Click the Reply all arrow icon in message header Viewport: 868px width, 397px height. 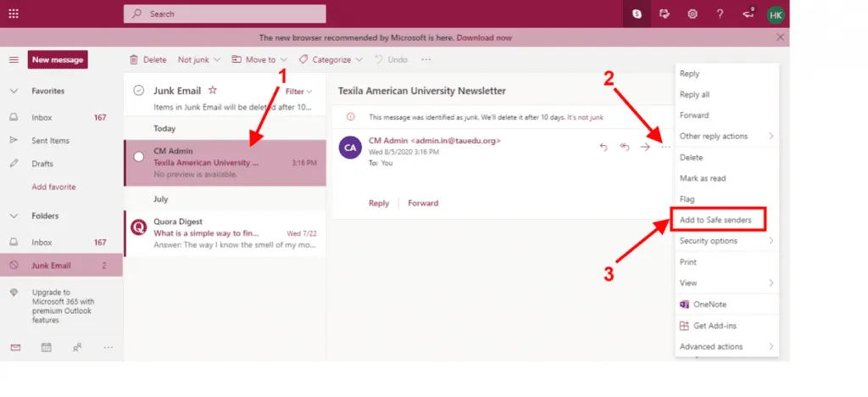pos(625,147)
